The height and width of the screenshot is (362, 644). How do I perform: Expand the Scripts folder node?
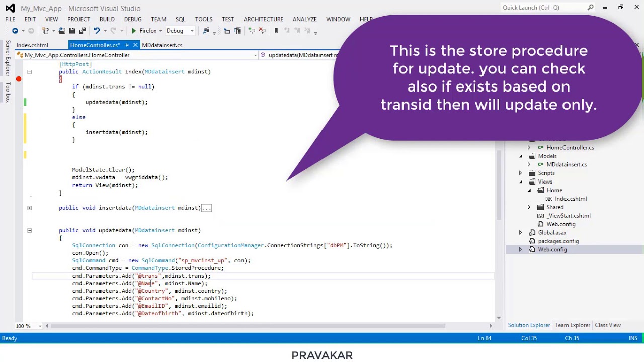pyautogui.click(x=521, y=173)
